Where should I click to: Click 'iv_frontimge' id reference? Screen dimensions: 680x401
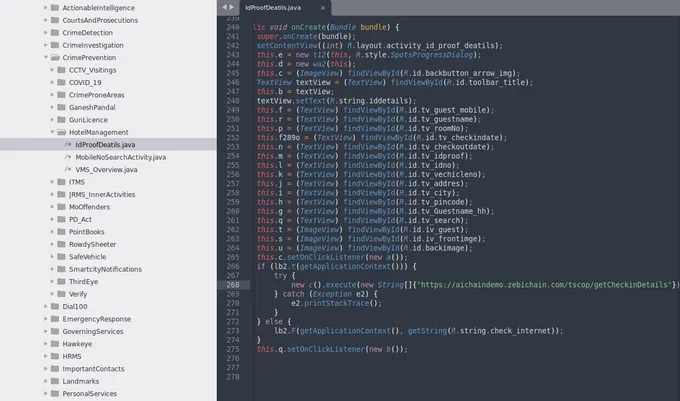click(451, 239)
